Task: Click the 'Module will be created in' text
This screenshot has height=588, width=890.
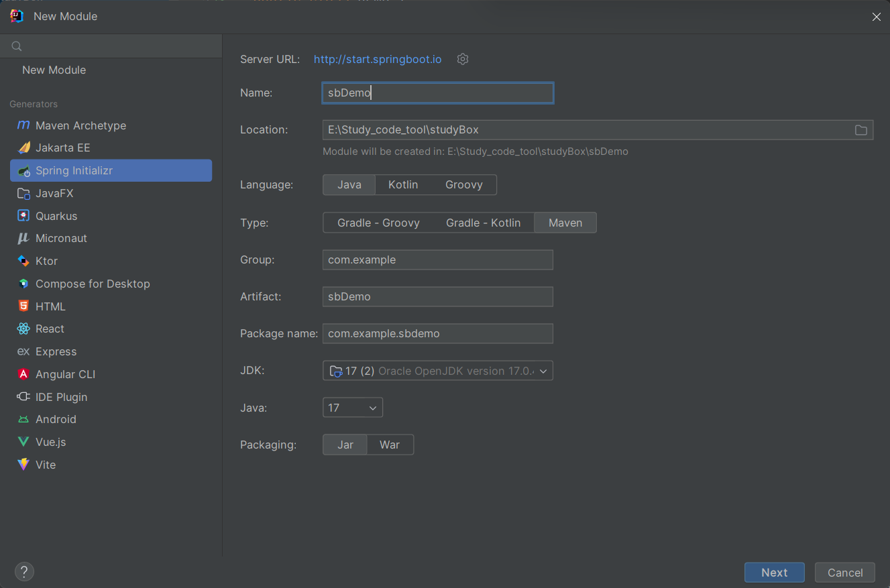Action: [476, 152]
